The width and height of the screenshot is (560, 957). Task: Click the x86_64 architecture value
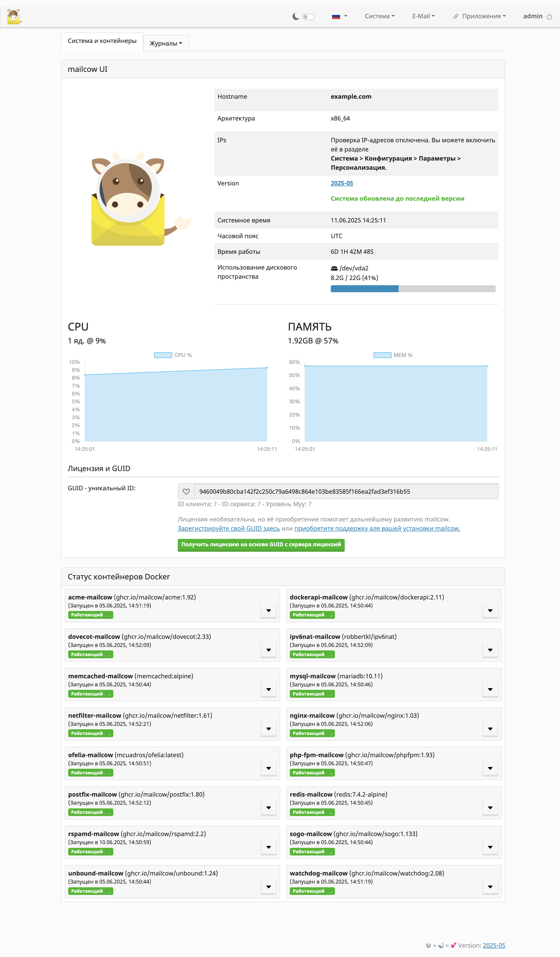point(340,119)
